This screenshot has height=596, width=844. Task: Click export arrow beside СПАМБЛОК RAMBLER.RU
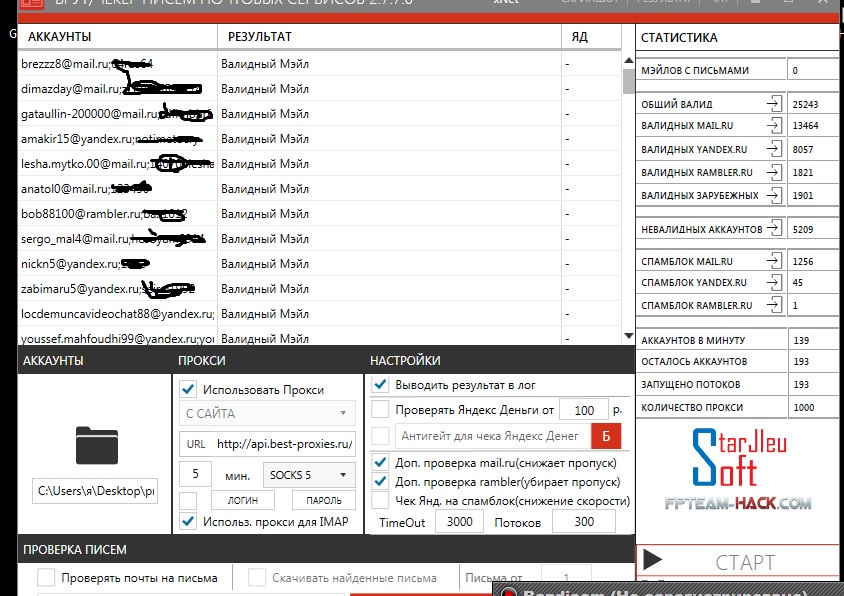coord(773,305)
